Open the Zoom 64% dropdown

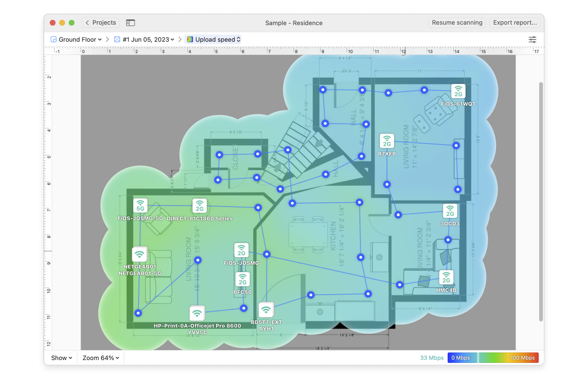pos(101,358)
